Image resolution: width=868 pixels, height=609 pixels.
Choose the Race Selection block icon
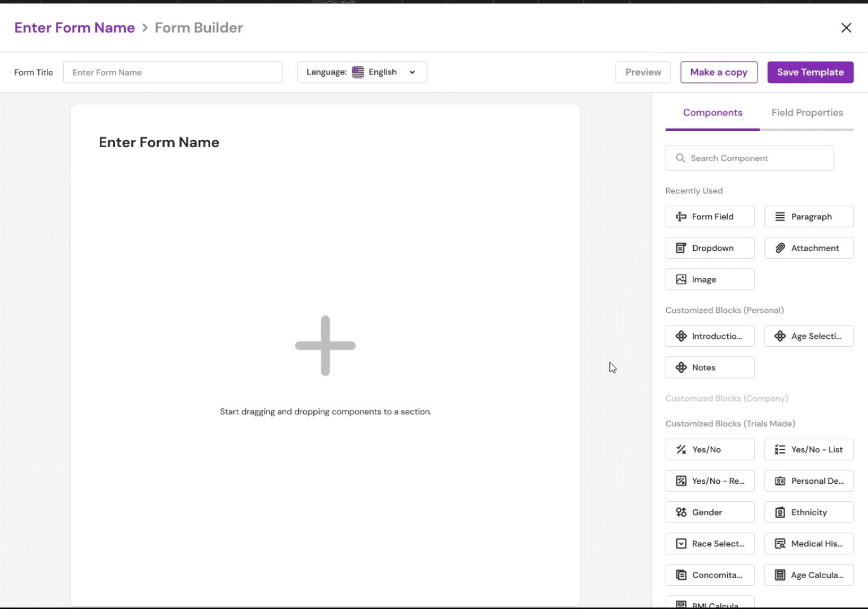click(x=681, y=544)
